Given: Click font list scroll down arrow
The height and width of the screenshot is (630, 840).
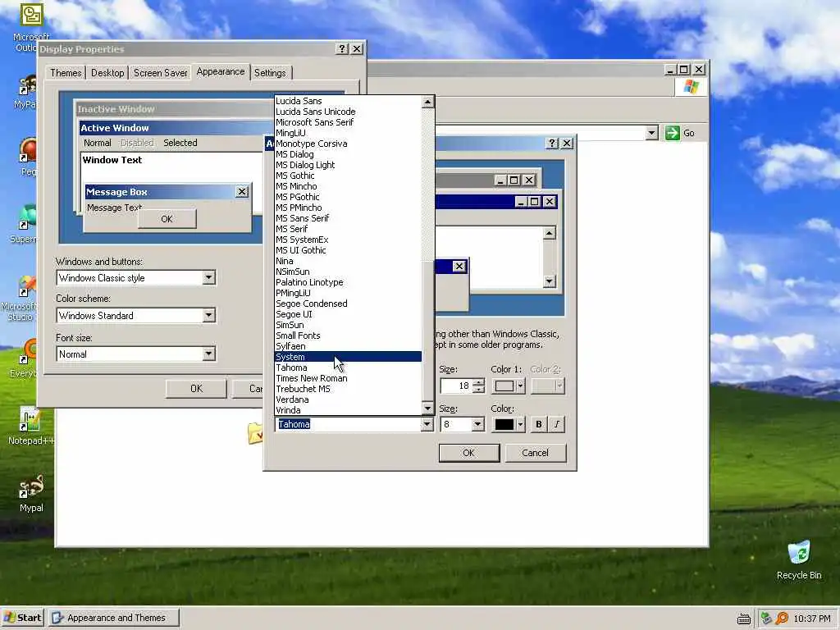Looking at the screenshot, I should (x=427, y=409).
